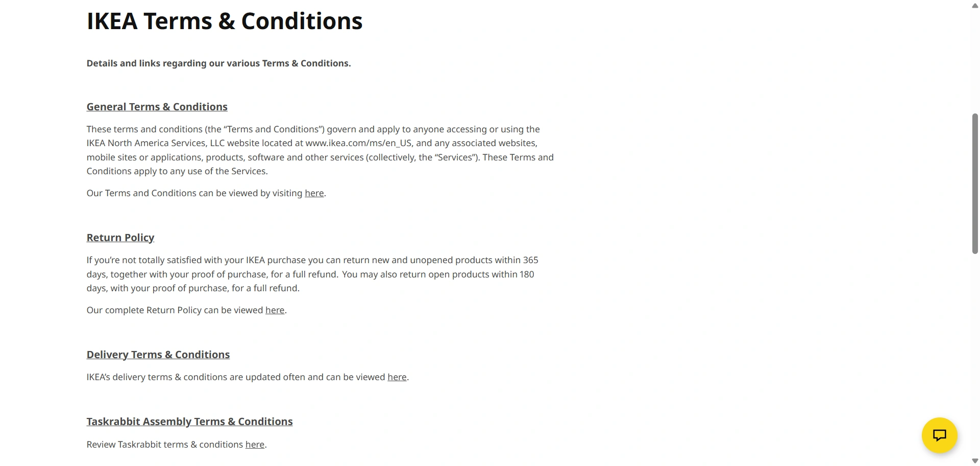Click 'here' for the complete Return Policy

(275, 310)
